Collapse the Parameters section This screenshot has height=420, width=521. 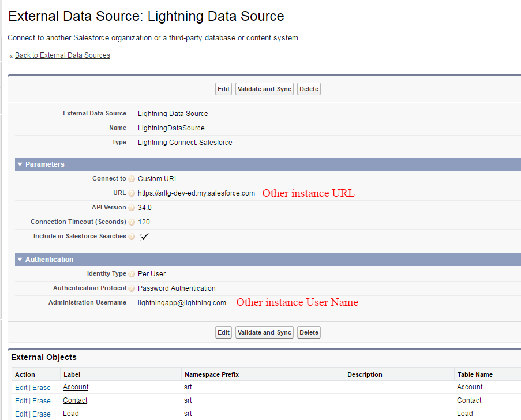[x=20, y=164]
